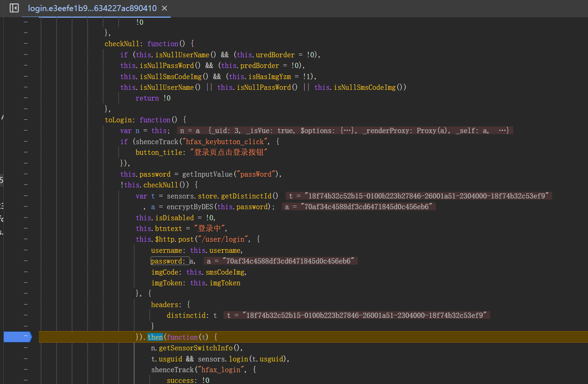The image size is (588, 384).
Task: Set breakpoint in gutter of 'headers: {' line
Action: pos(26,305)
